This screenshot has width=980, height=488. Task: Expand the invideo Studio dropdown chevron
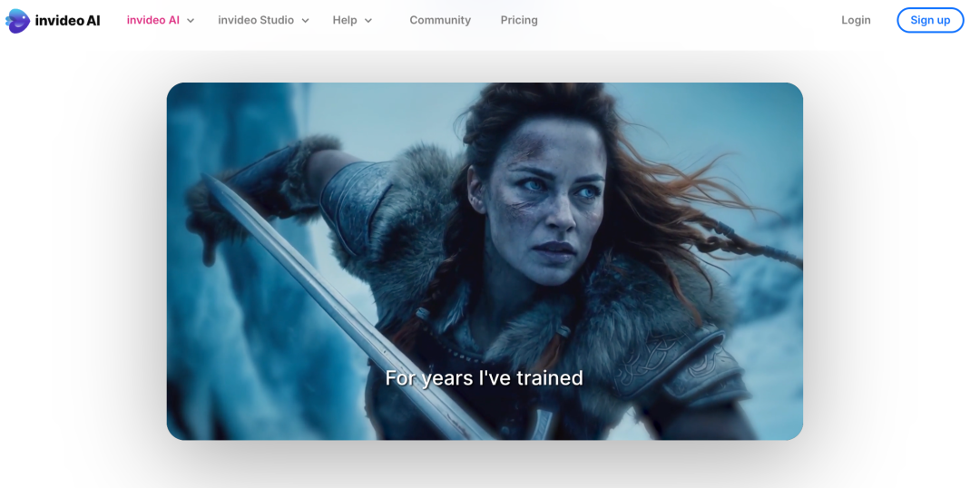(306, 21)
